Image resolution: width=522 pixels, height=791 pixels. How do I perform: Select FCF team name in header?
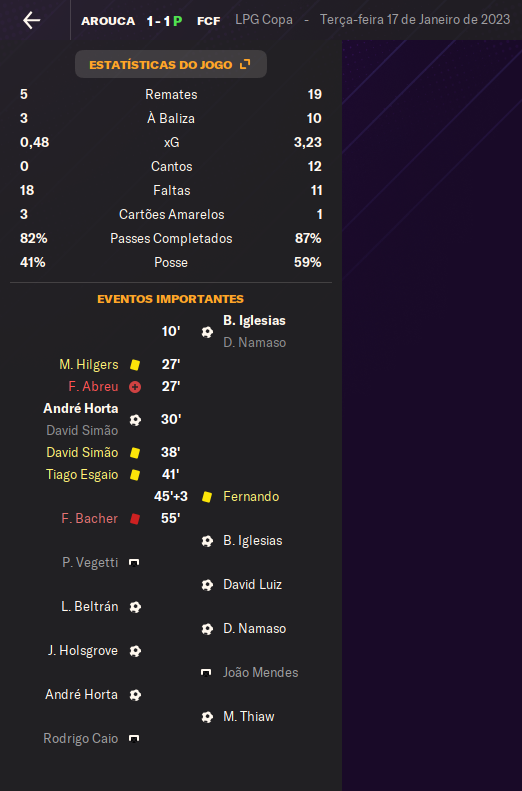point(208,21)
